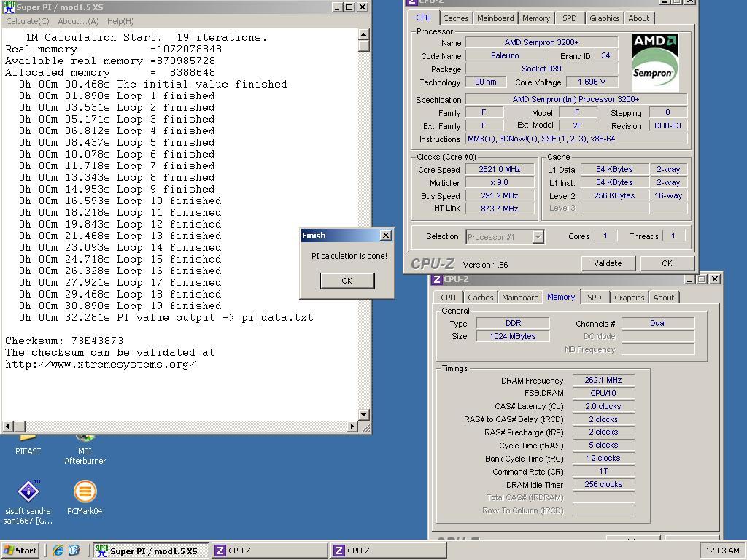
Task: Switch to Mainboard tab in lower CPU-Z
Action: pos(520,297)
